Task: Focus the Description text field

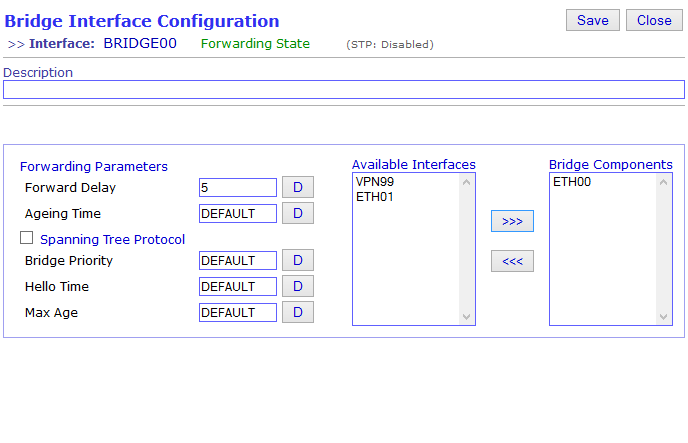Action: (x=344, y=89)
